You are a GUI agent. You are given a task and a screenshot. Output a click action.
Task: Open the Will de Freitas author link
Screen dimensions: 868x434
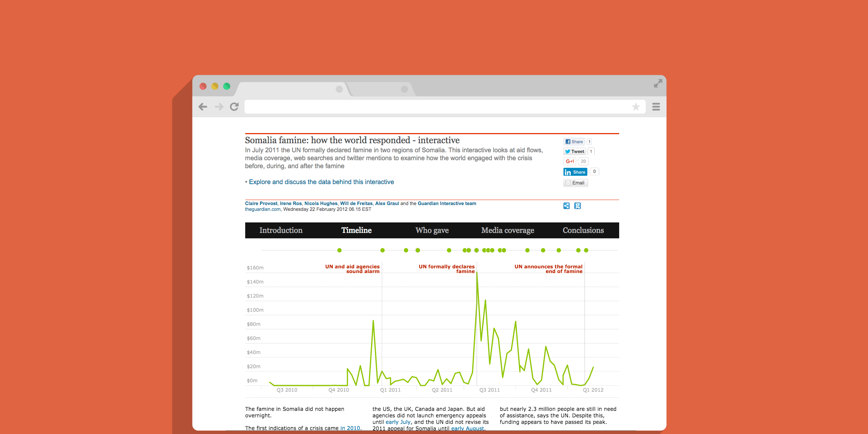pyautogui.click(x=356, y=204)
